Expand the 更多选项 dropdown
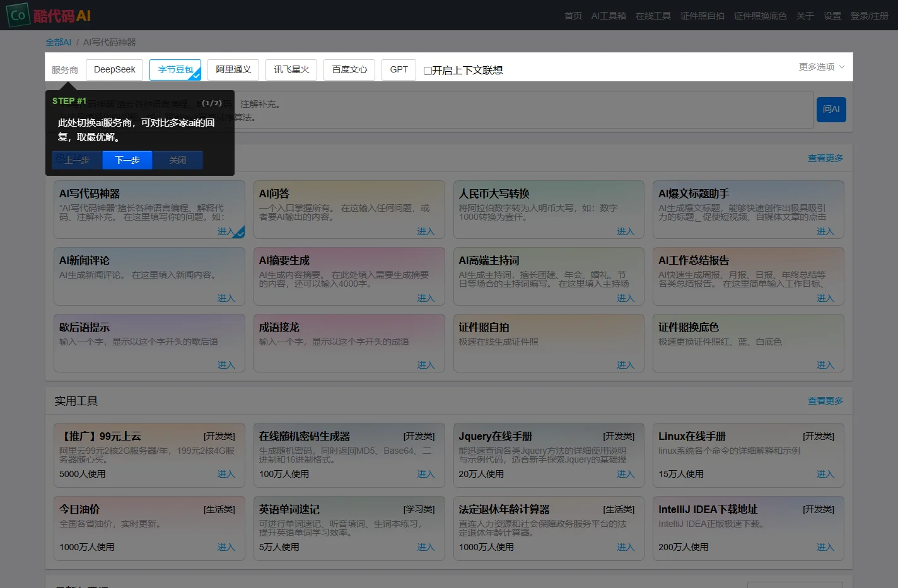This screenshot has height=588, width=898. 821,67
